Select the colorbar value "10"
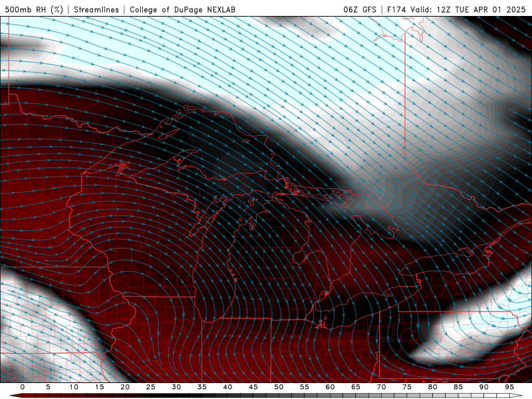 (74, 387)
